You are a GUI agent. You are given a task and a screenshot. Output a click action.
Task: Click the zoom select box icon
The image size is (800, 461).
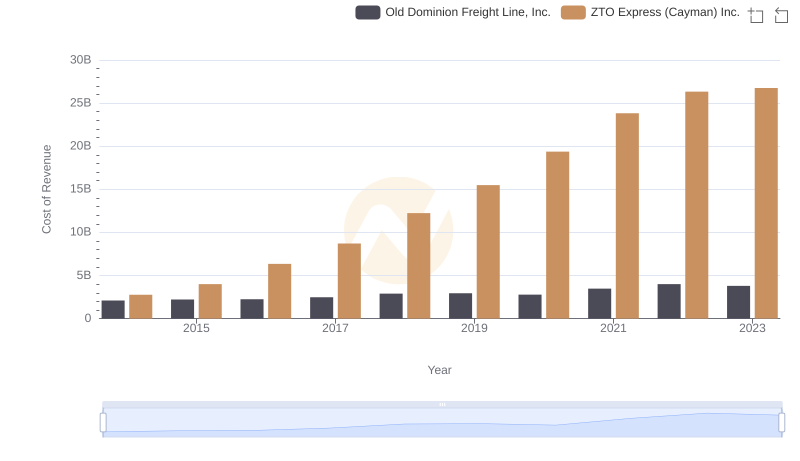tap(756, 15)
